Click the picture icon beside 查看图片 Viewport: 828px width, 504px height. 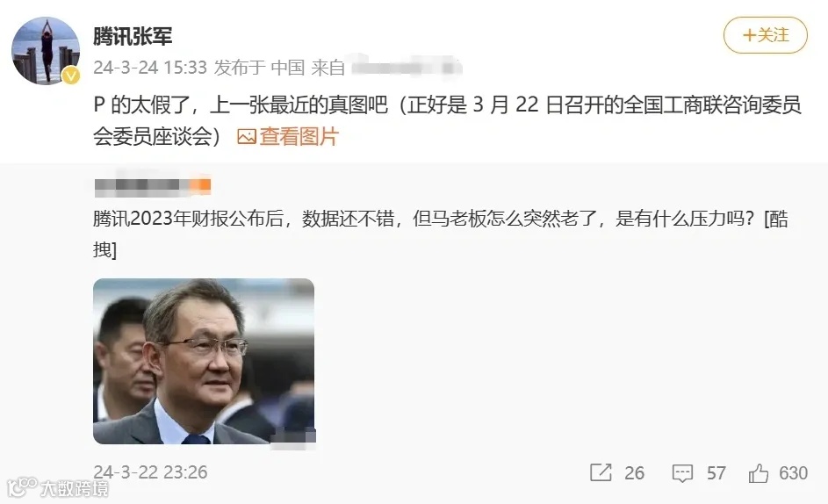coord(247,137)
